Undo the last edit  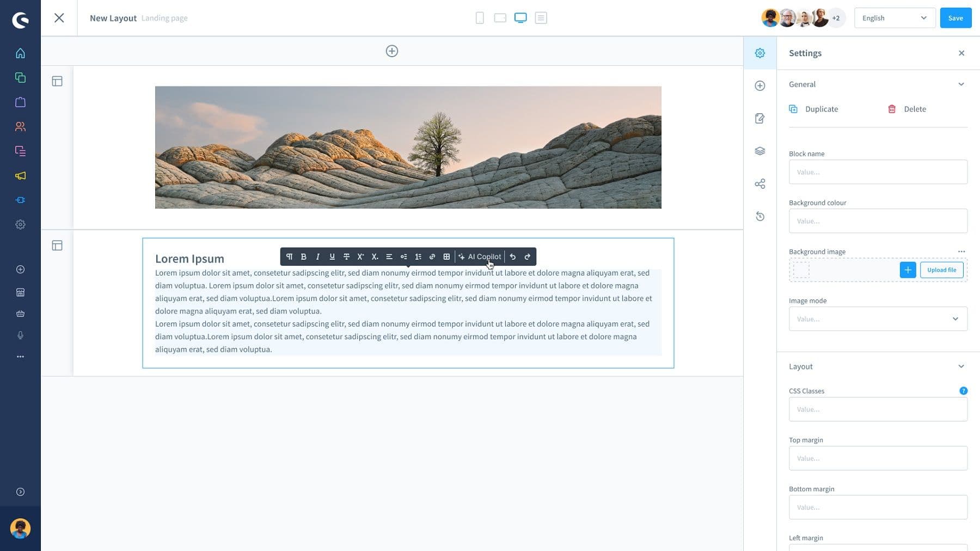512,256
